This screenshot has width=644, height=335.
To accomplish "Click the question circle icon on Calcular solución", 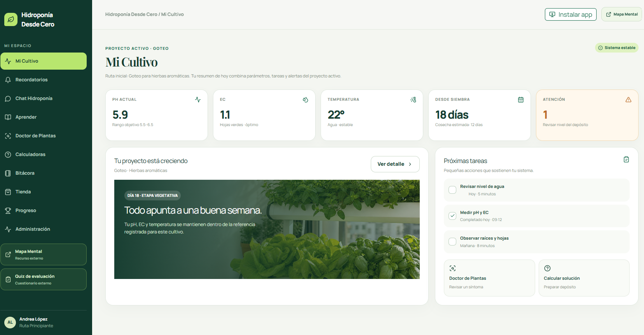I will [547, 268].
